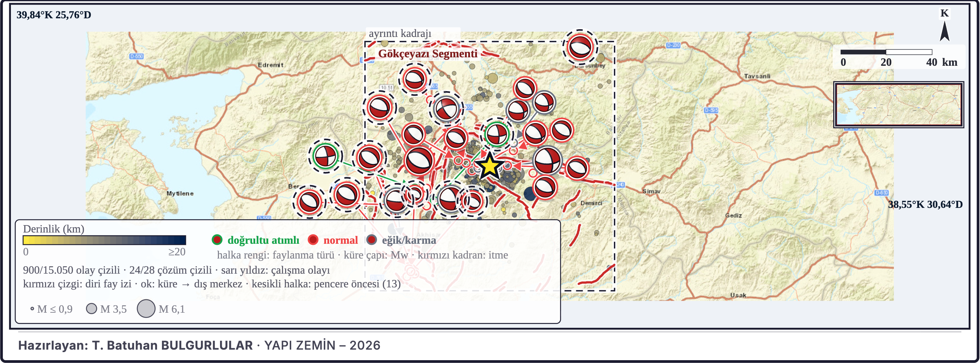
Task: Click the M ≤ 0,9 legend size dot
Action: [32, 309]
